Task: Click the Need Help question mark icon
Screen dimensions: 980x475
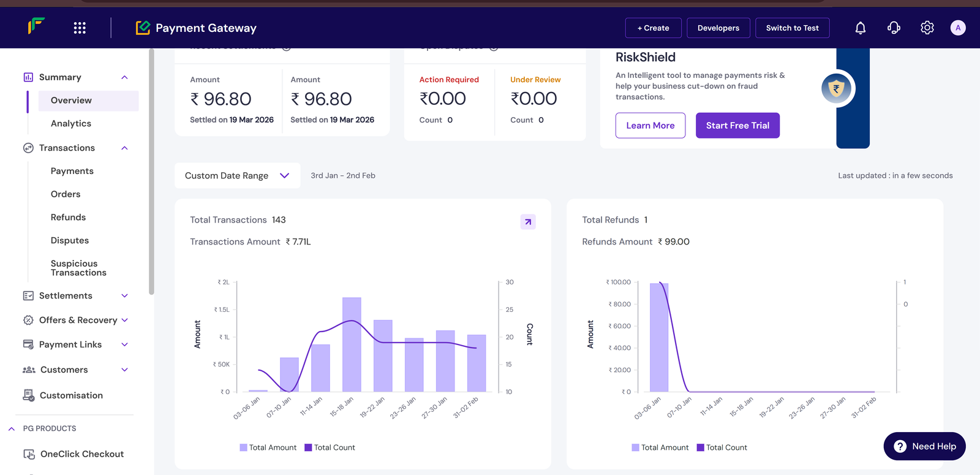Action: click(x=900, y=446)
